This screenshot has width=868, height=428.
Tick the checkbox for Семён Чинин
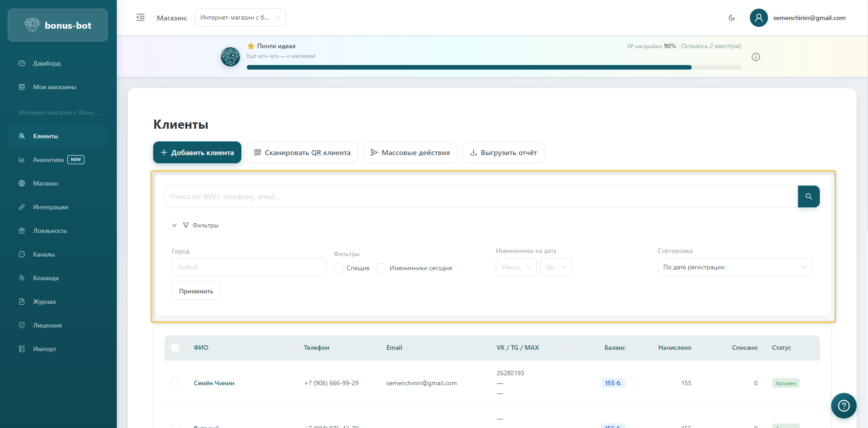(175, 383)
